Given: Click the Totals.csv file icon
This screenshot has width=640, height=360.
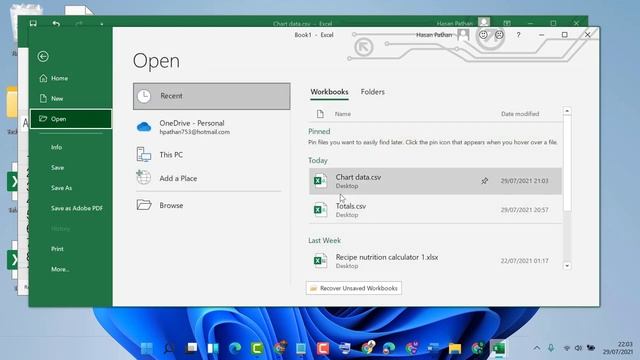Looking at the screenshot, I should pyautogui.click(x=320, y=210).
